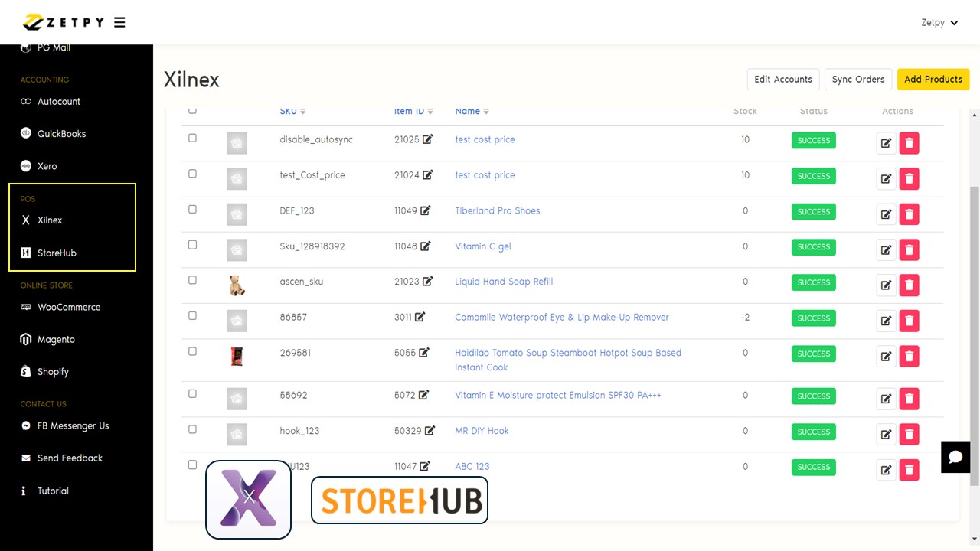Click the teddy bear product thumbnail
This screenshot has height=551, width=980.
point(237,285)
